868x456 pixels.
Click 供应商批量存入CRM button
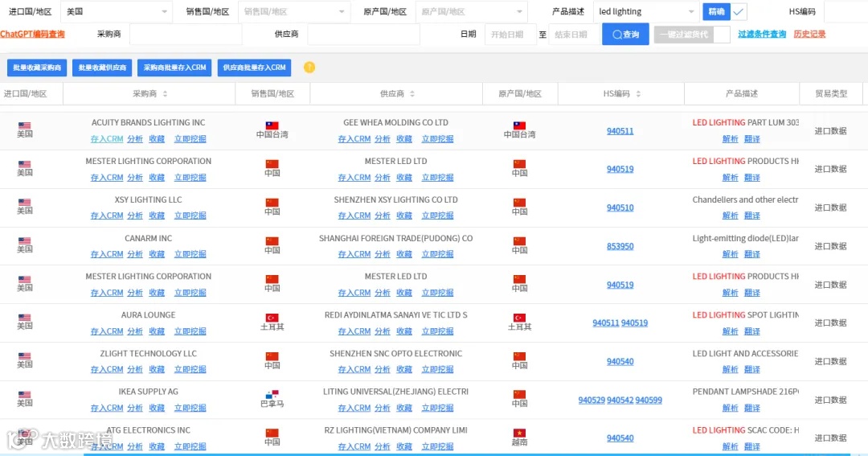[254, 68]
